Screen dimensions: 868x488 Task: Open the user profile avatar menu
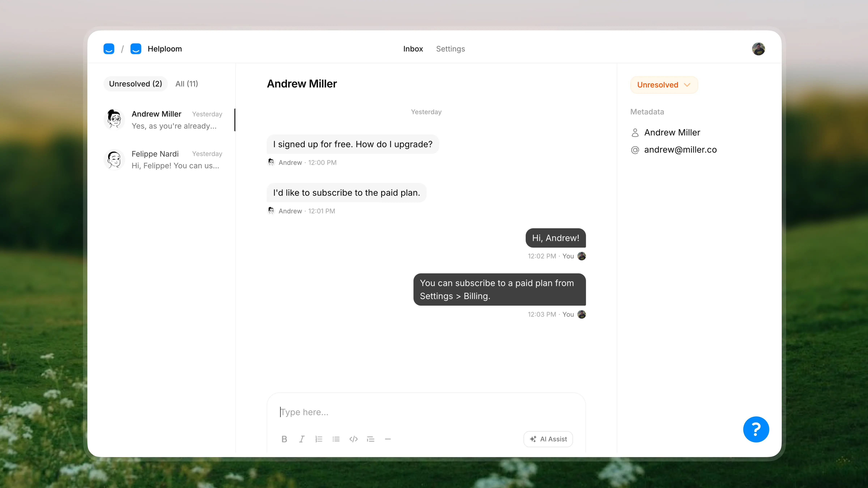(758, 49)
